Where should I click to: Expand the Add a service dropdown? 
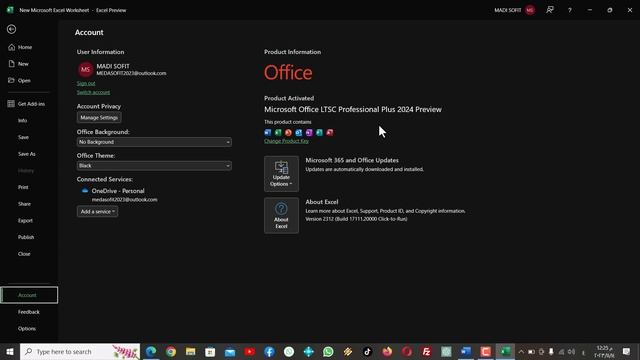click(x=97, y=211)
